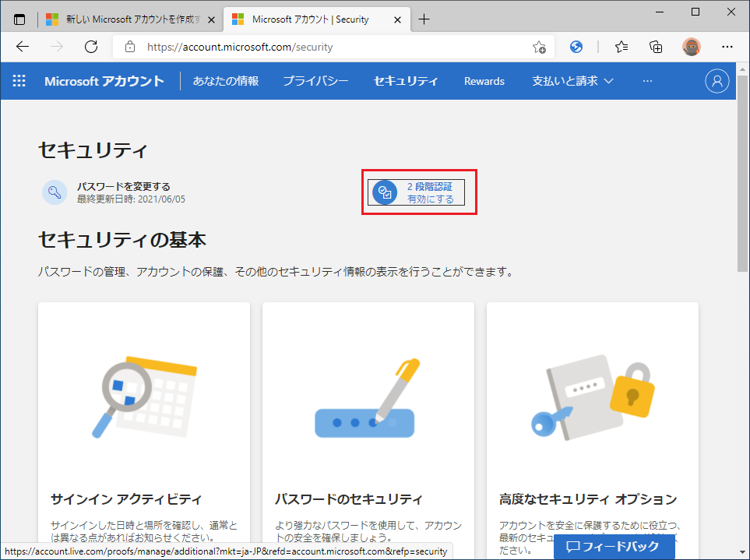Open the Collections icon

pyautogui.click(x=656, y=47)
